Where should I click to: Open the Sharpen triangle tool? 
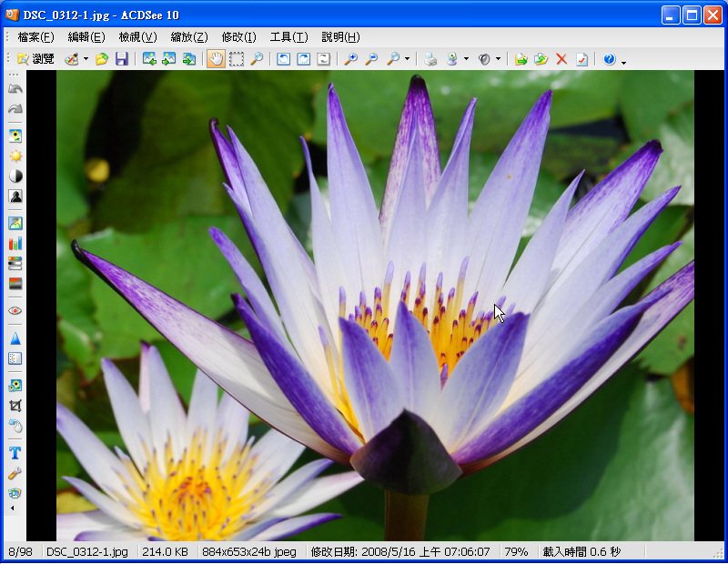[15, 338]
